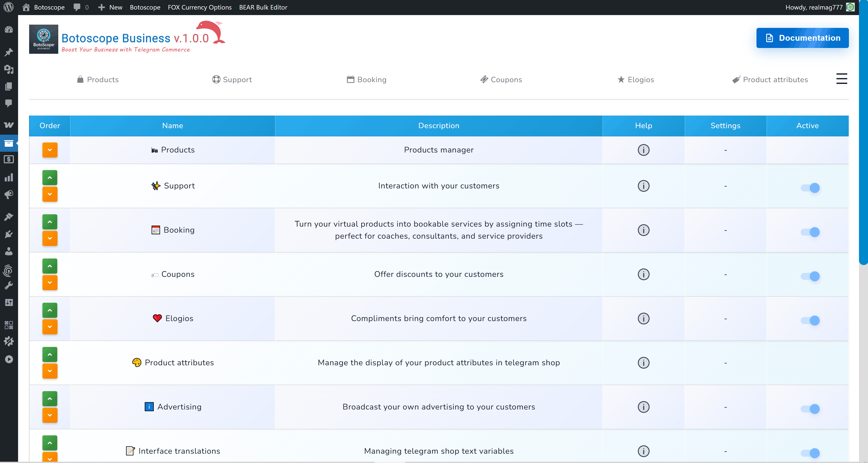This screenshot has width=868, height=463.
Task: Open the megaphone marketing sidebar icon
Action: coord(9,194)
